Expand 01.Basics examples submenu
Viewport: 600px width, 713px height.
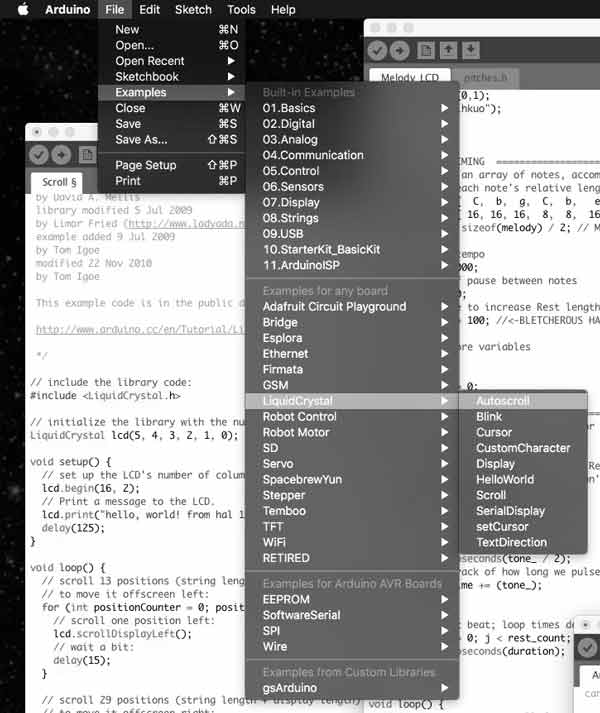coord(352,108)
